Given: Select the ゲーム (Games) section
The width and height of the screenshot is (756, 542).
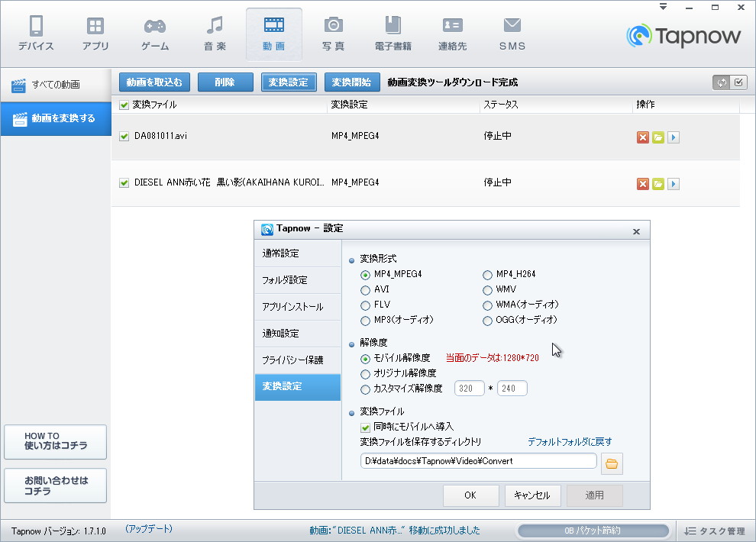Looking at the screenshot, I should point(154,33).
